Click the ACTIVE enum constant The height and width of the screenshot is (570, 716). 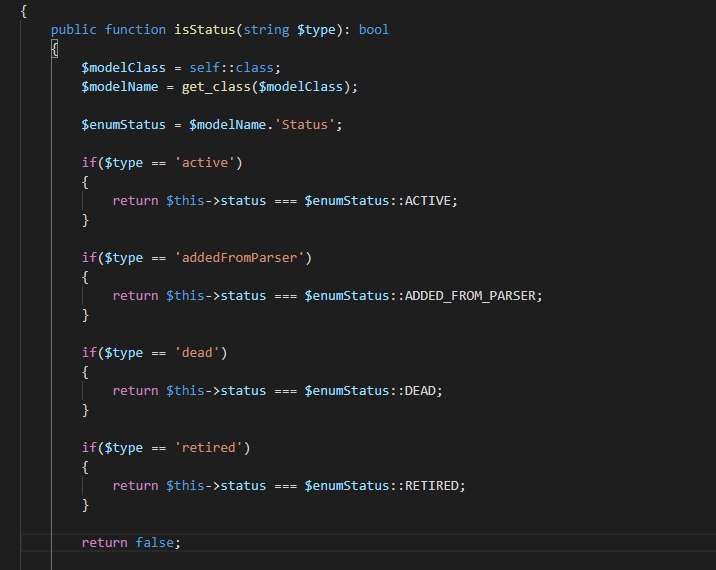428,201
